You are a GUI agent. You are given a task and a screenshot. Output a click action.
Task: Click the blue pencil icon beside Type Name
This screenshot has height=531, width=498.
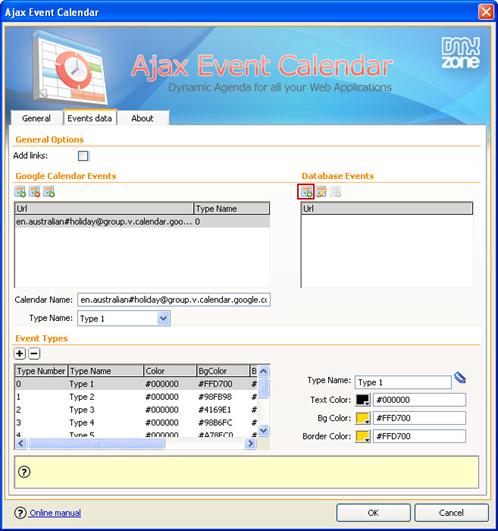click(460, 378)
